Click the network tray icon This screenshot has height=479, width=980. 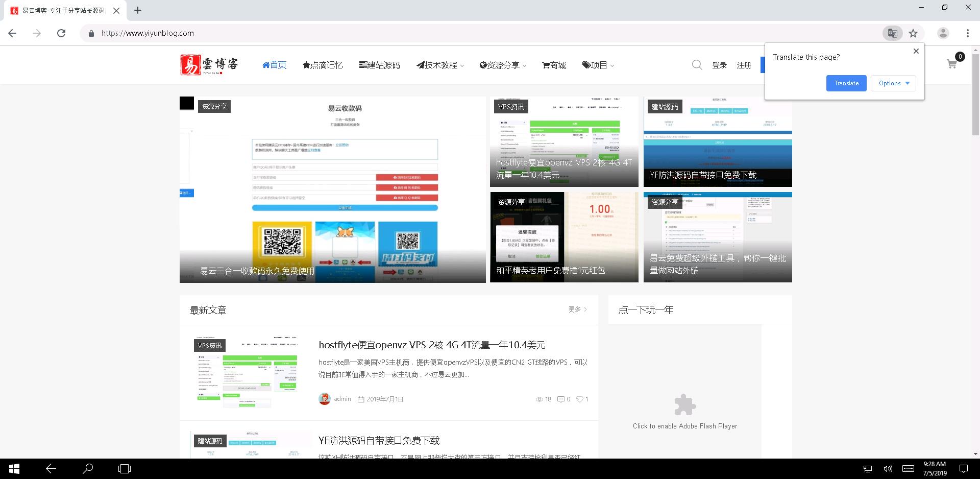[868, 469]
